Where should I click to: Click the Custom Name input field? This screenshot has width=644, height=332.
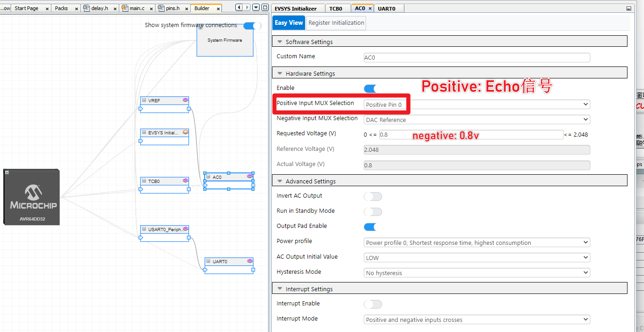click(x=477, y=58)
